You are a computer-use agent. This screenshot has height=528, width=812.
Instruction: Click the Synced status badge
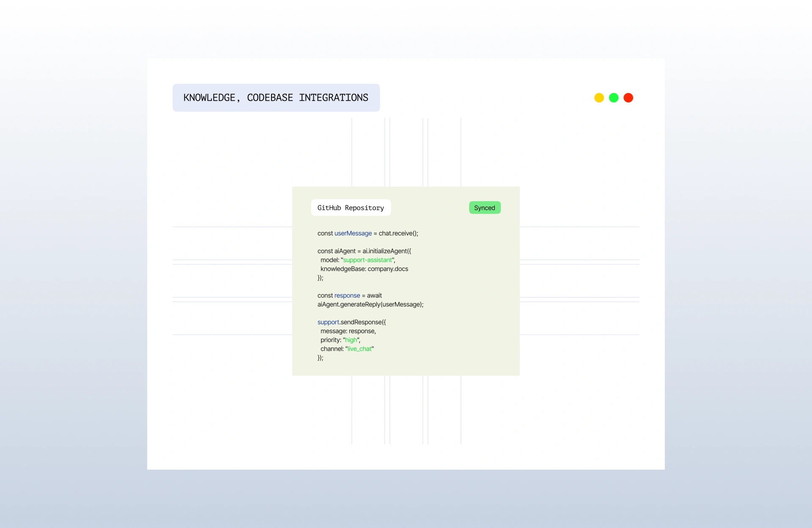coord(485,208)
